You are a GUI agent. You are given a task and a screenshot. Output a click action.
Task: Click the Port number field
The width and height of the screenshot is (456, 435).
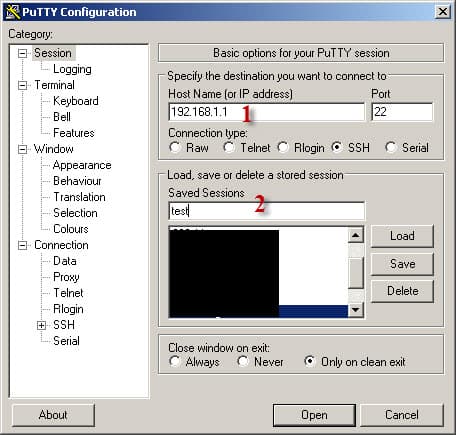402,112
